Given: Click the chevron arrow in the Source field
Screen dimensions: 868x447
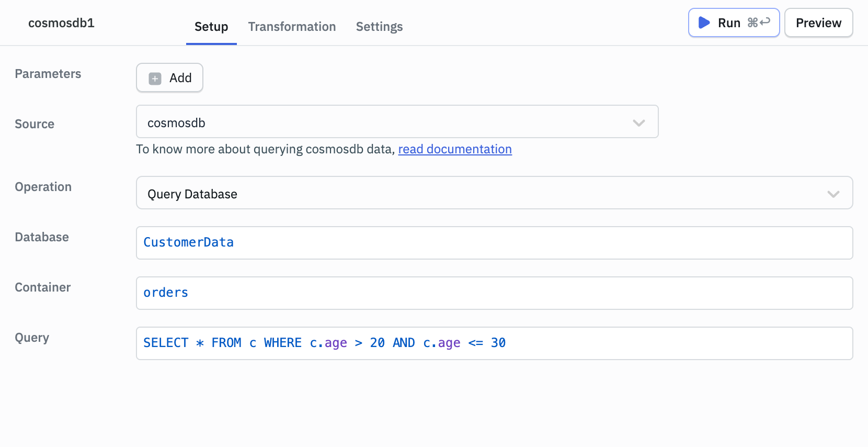Looking at the screenshot, I should click(638, 123).
